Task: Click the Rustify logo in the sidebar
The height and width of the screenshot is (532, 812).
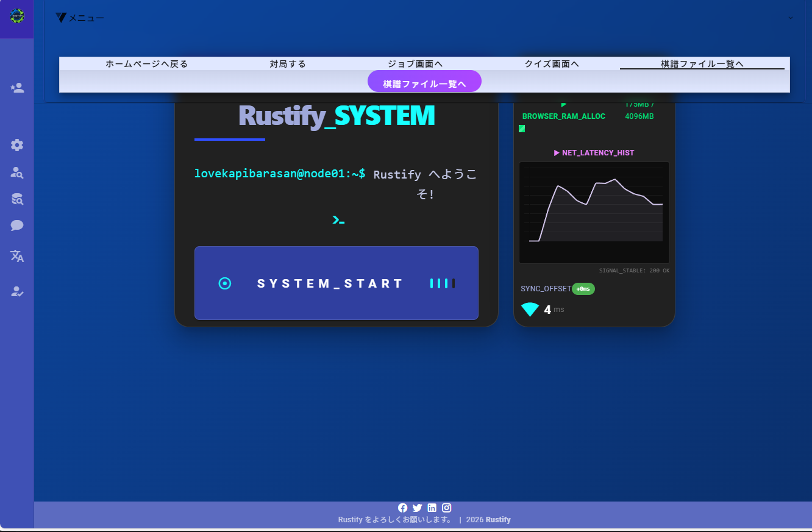Action: 16,16
